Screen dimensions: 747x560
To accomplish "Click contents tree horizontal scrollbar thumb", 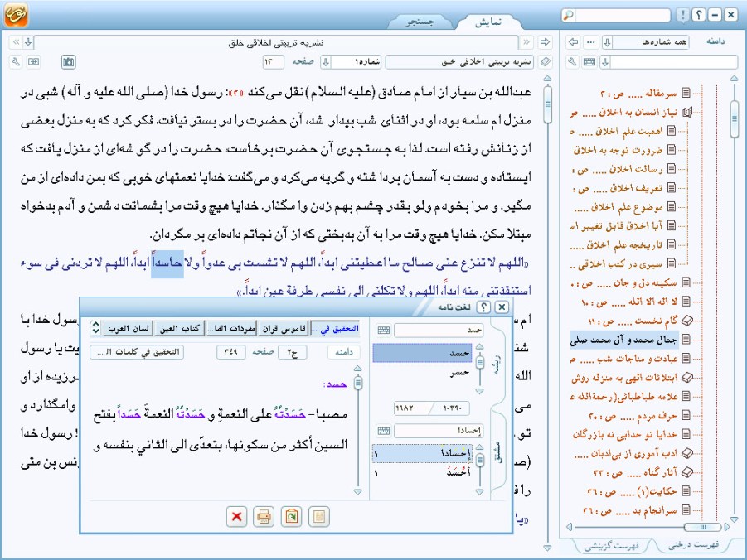I will click(703, 527).
